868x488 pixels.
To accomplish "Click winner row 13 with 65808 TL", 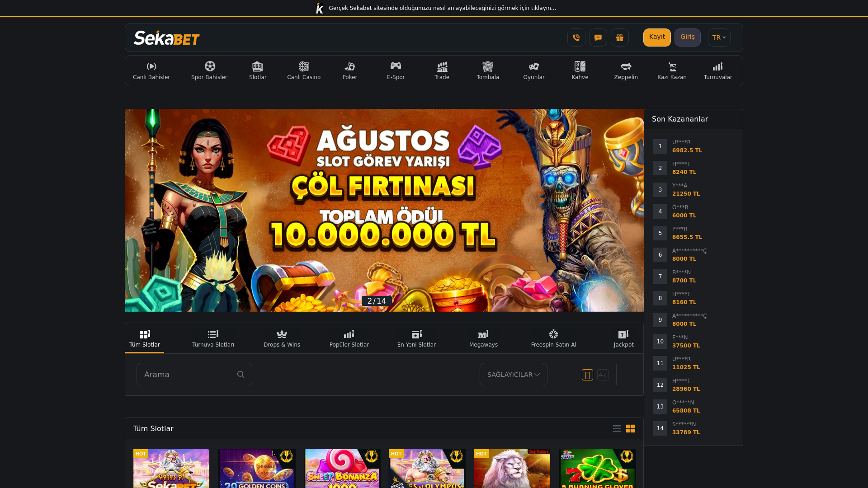I will pyautogui.click(x=693, y=407).
